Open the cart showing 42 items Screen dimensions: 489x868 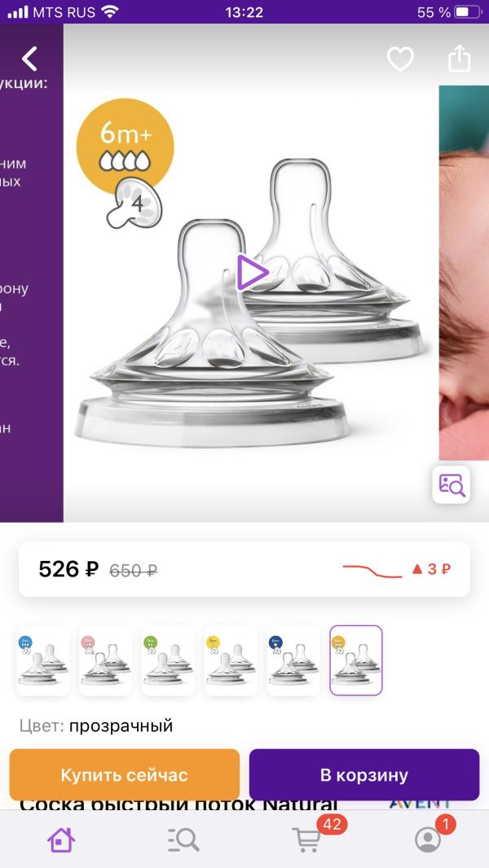point(307,840)
